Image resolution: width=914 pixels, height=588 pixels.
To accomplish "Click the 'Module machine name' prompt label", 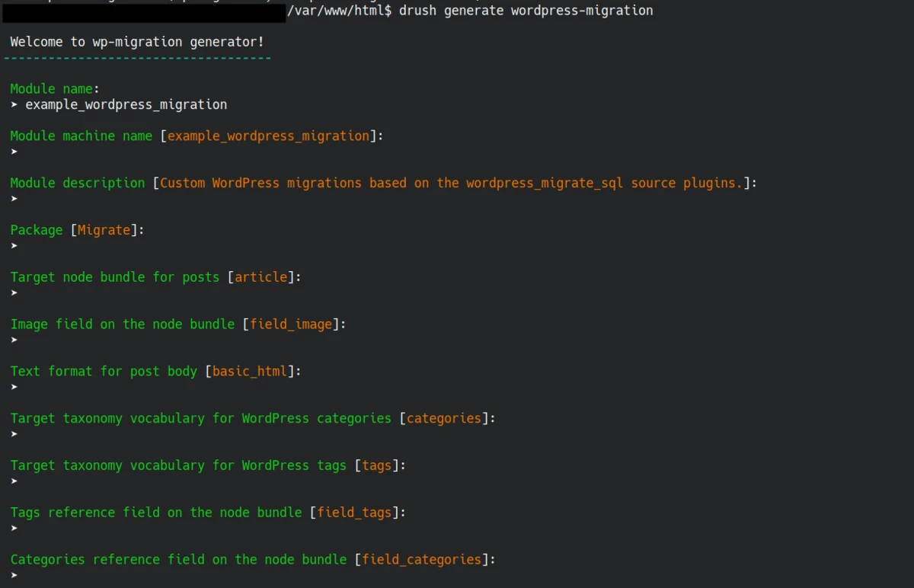I will tap(81, 136).
